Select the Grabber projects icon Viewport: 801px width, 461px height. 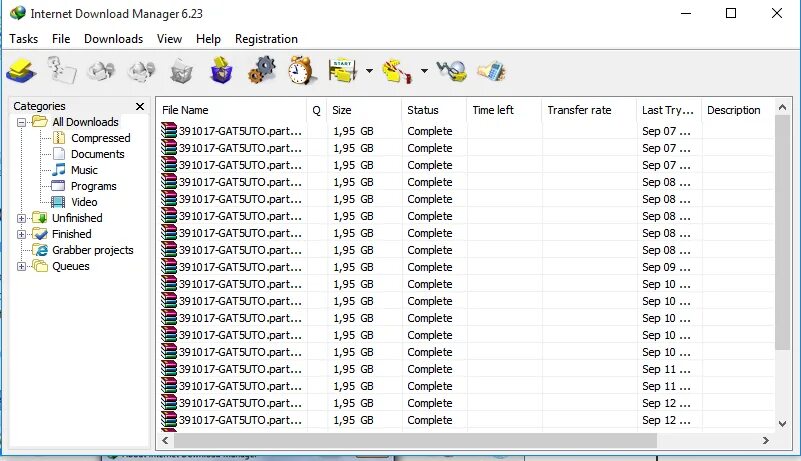click(40, 250)
